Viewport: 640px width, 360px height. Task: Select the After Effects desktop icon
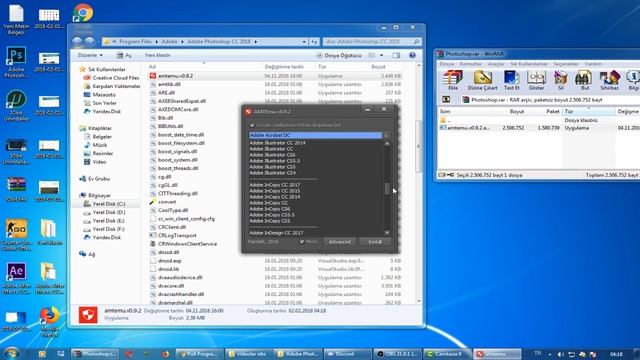pyautogui.click(x=16, y=278)
